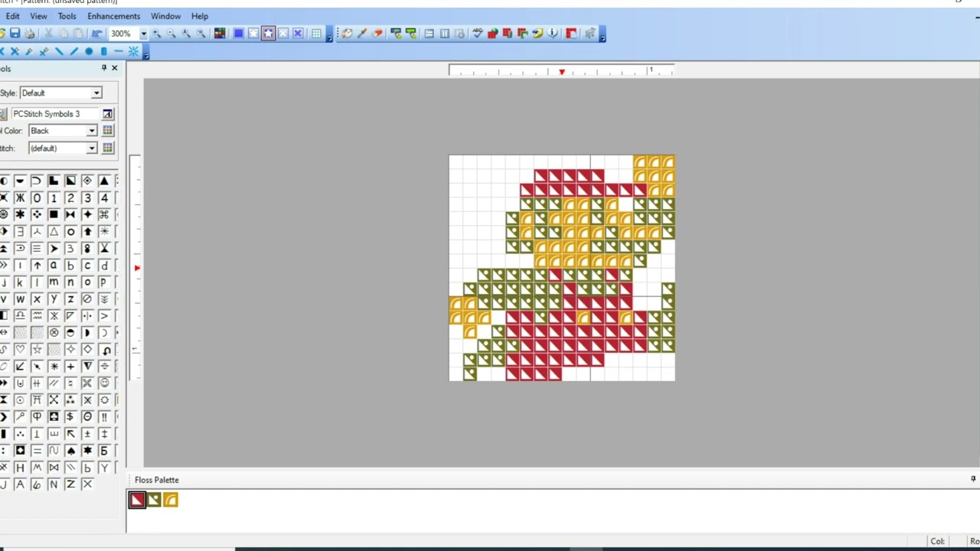Pin or unpin the Floss Palette panel
The image size is (980, 551).
click(x=973, y=479)
